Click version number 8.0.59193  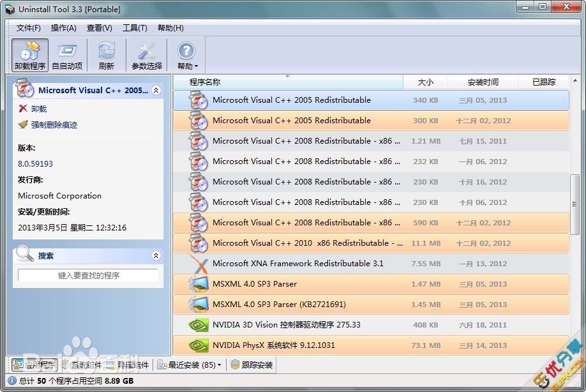(x=36, y=163)
